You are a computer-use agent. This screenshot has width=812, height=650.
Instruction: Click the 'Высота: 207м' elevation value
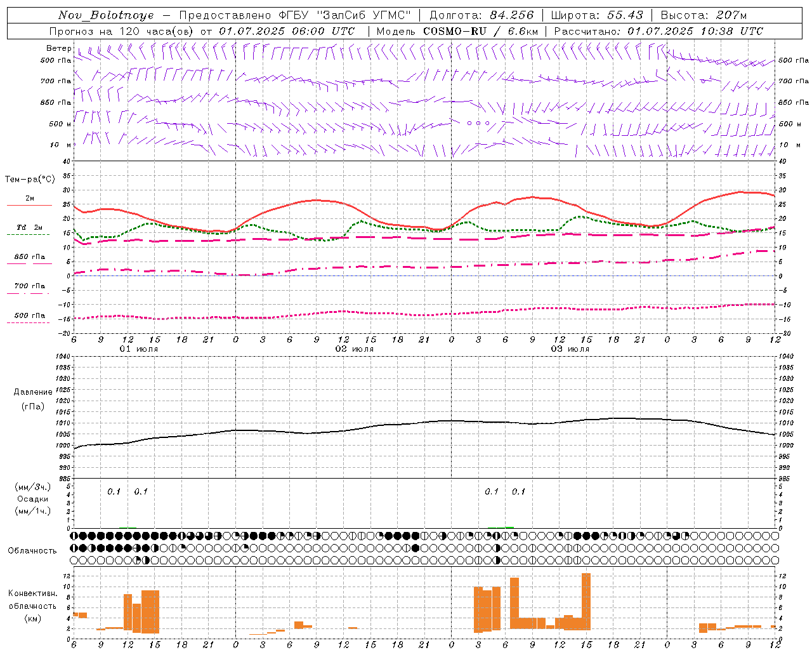pos(704,15)
